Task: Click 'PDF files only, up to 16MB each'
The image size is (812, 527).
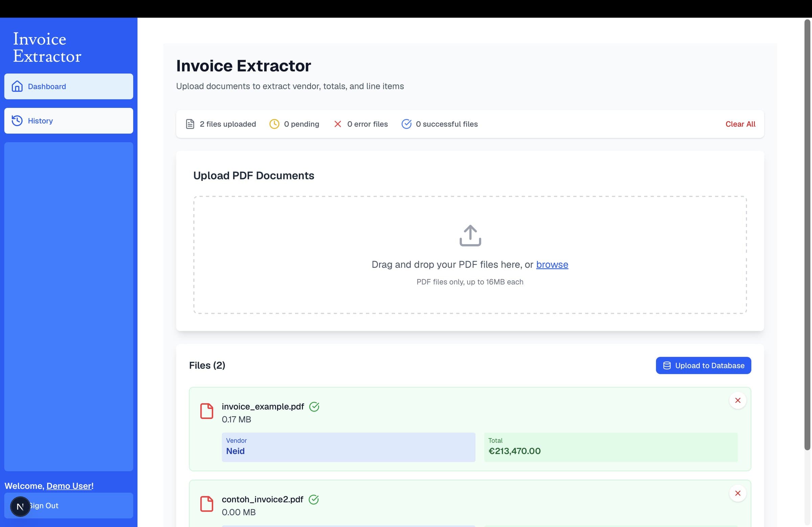Action: tap(470, 282)
